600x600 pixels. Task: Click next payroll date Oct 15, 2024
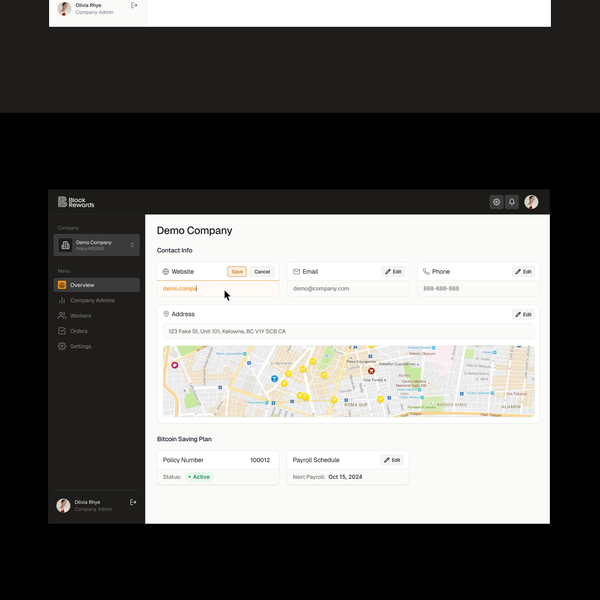(345, 476)
